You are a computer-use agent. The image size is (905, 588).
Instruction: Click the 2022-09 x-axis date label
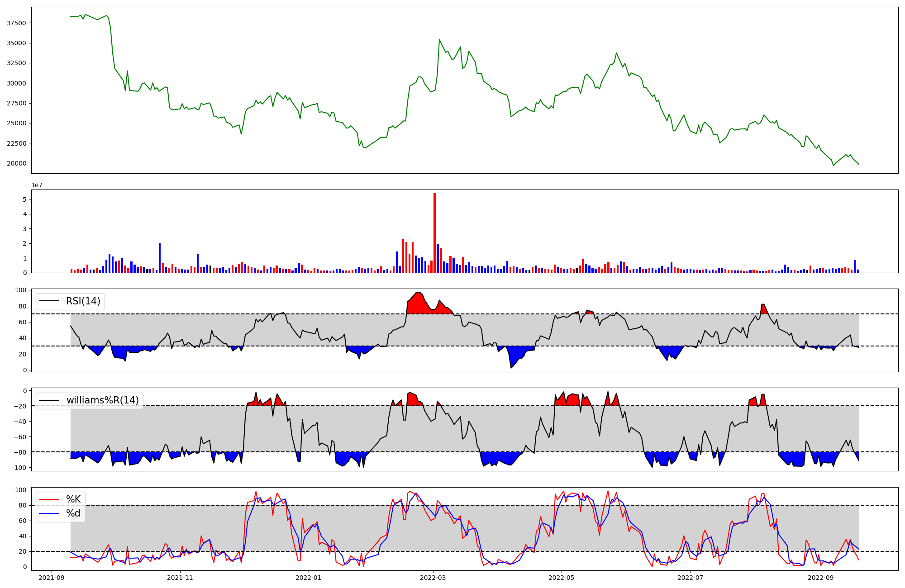point(820,578)
